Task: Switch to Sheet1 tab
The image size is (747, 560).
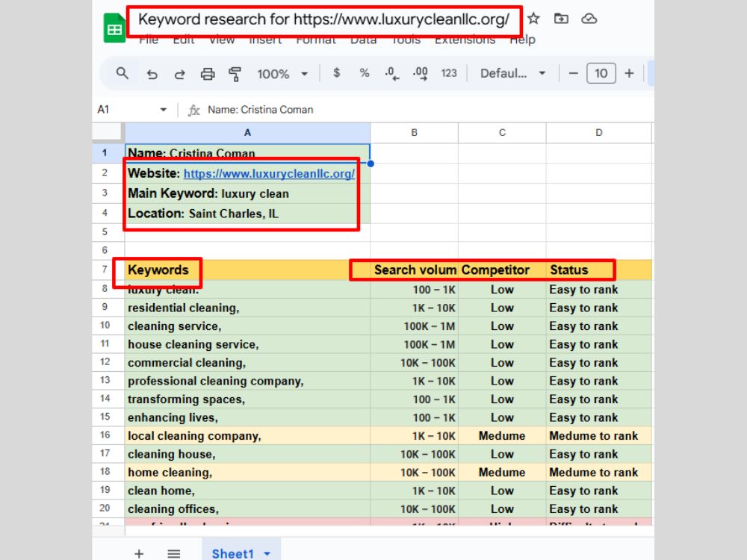Action: point(232,553)
